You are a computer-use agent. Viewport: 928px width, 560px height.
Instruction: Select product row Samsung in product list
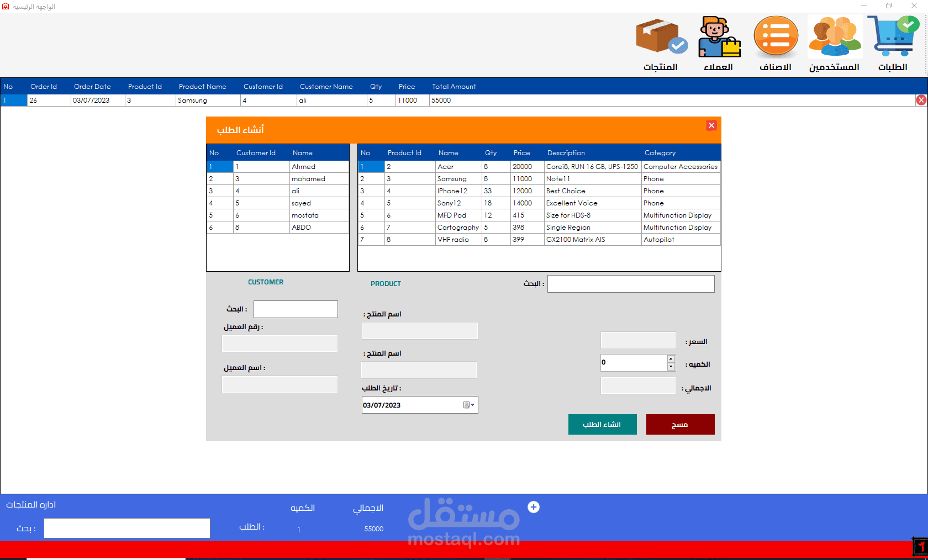pos(539,179)
